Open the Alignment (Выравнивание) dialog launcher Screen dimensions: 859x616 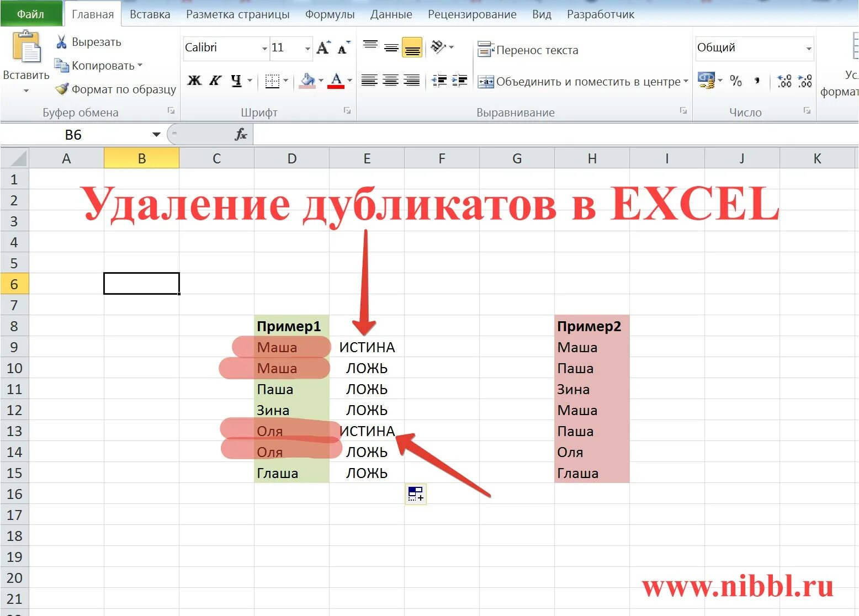point(683,111)
